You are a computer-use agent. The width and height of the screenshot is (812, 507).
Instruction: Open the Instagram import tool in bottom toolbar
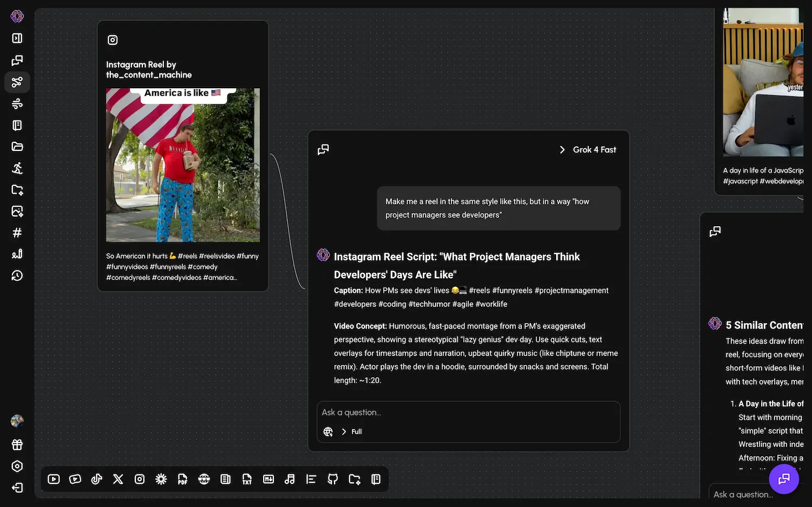[140, 479]
